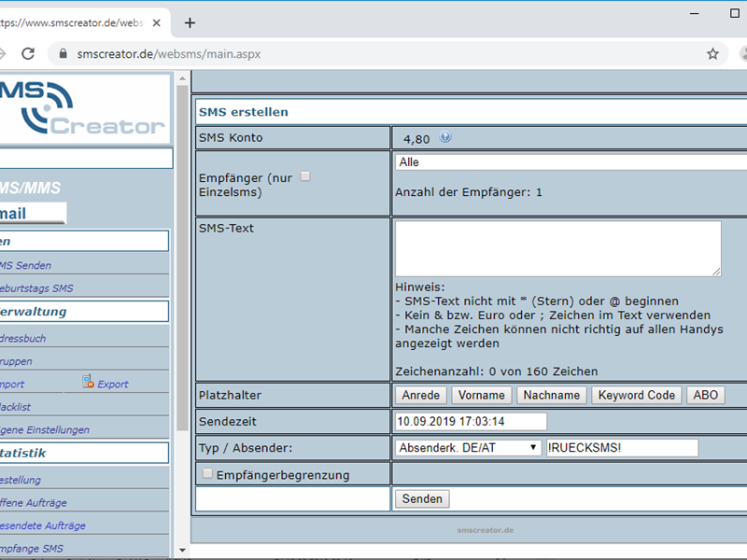Open Adressbuch in the sidebar
Image resolution: width=747 pixels, height=560 pixels.
coord(22,338)
